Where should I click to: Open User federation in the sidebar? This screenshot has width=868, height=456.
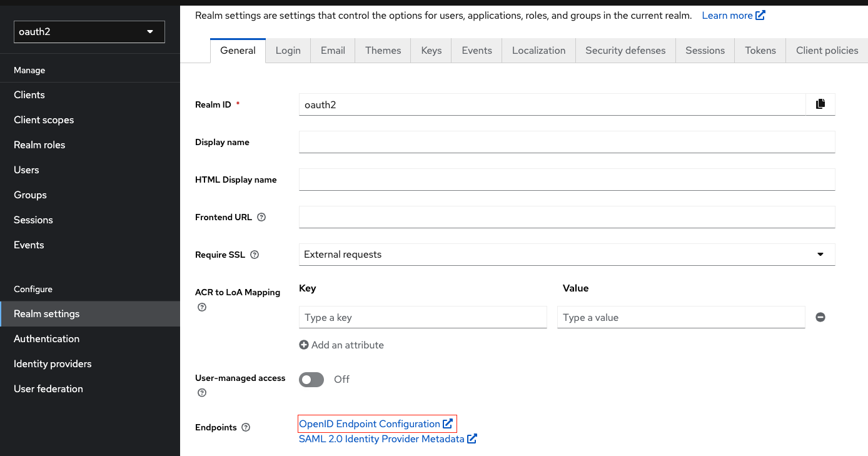pos(90,389)
